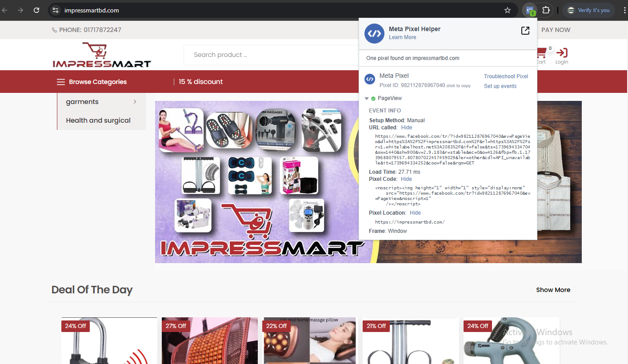Click the Troubleshoot Pixel link

pyautogui.click(x=506, y=76)
